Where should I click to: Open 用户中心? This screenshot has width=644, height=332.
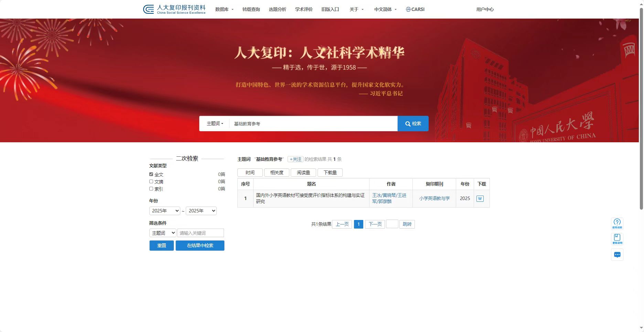point(485,9)
